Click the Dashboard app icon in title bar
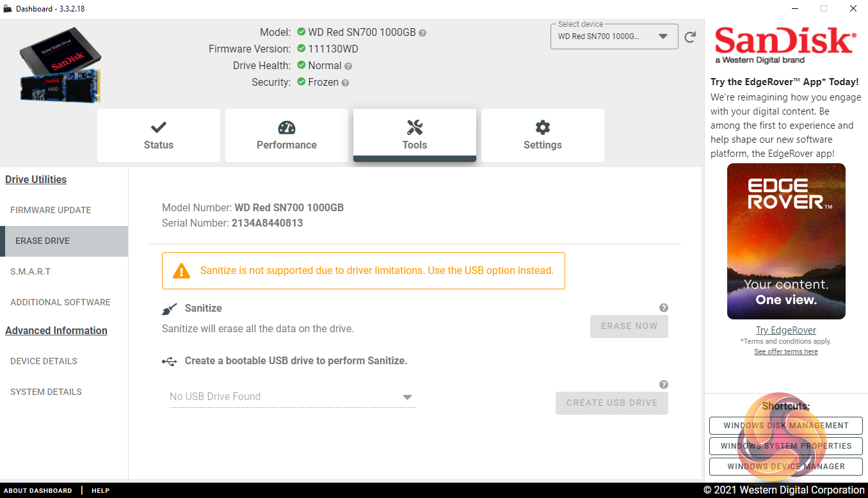 pos(8,8)
